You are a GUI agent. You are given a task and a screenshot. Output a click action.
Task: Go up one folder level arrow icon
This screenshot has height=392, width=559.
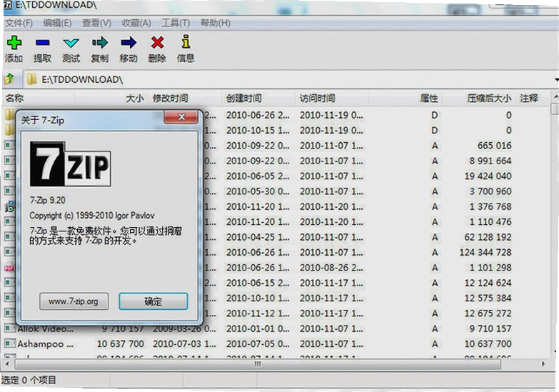9,79
